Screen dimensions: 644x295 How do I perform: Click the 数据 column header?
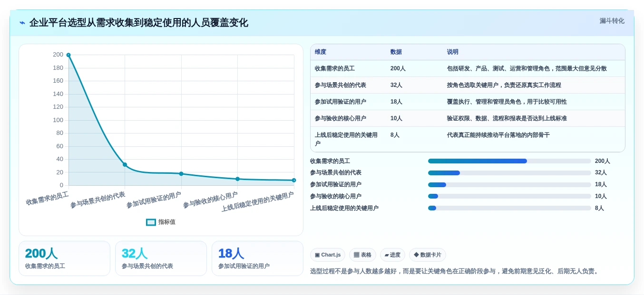pyautogui.click(x=396, y=52)
